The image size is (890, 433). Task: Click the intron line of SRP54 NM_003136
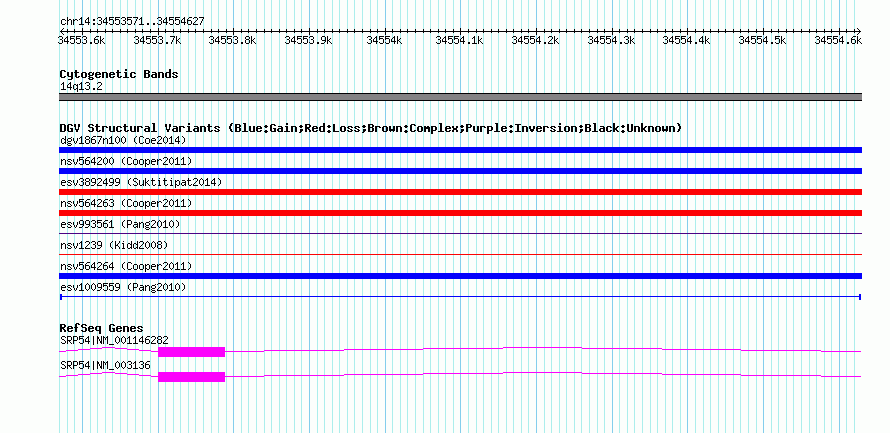[542, 373]
